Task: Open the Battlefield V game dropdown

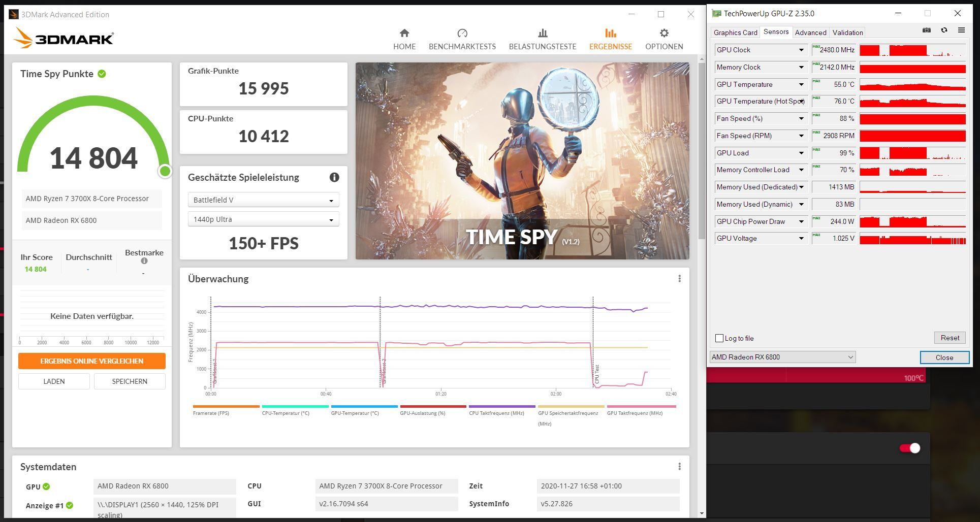Action: (x=263, y=200)
